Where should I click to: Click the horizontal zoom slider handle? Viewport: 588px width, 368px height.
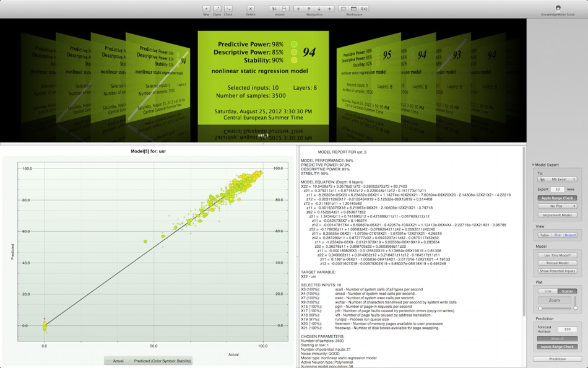540,309
